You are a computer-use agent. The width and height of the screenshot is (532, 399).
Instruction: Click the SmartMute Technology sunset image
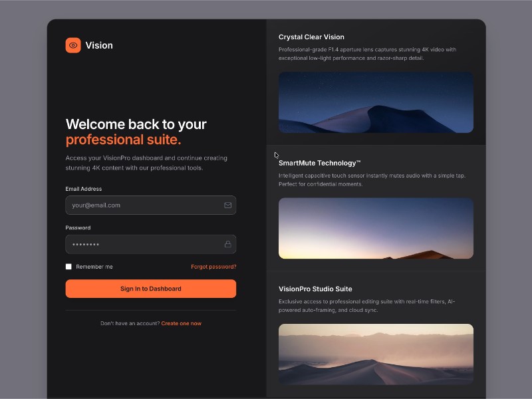pos(376,227)
